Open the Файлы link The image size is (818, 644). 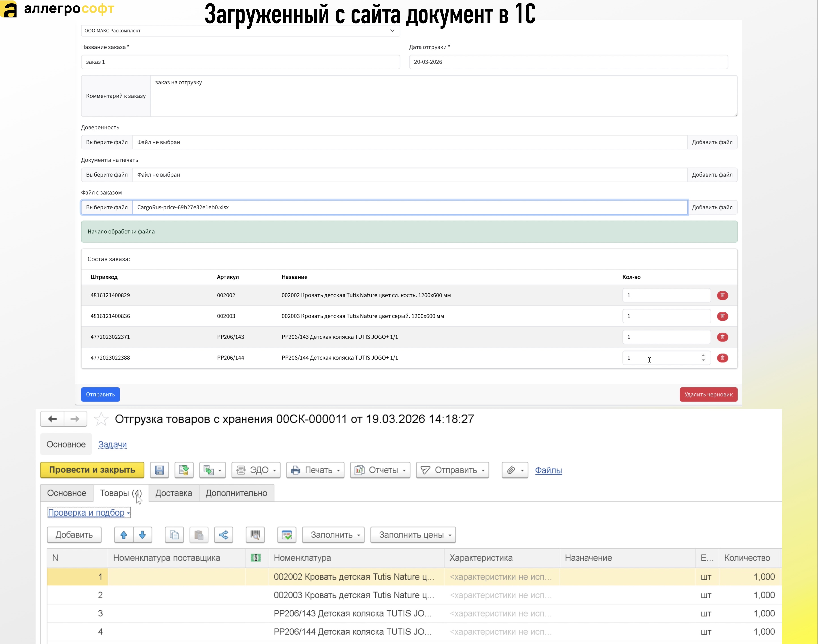point(549,470)
